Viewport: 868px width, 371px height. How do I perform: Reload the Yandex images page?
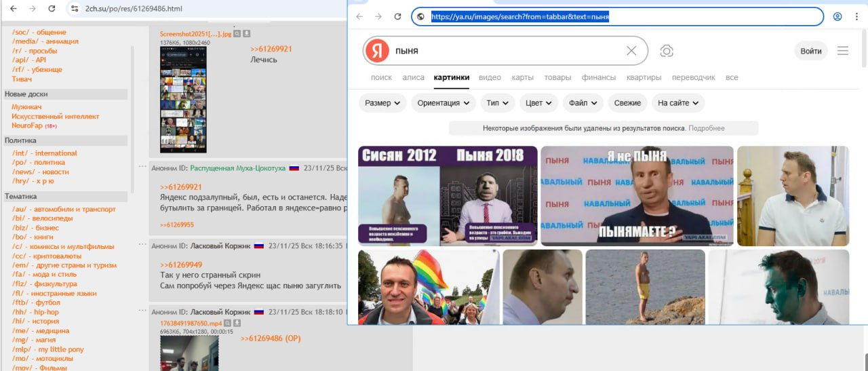pyautogui.click(x=398, y=16)
